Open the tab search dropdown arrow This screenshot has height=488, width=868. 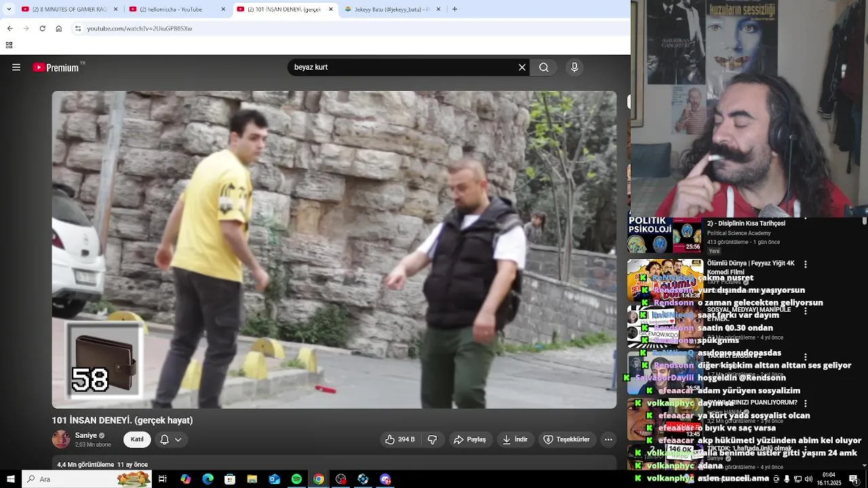(x=8, y=9)
